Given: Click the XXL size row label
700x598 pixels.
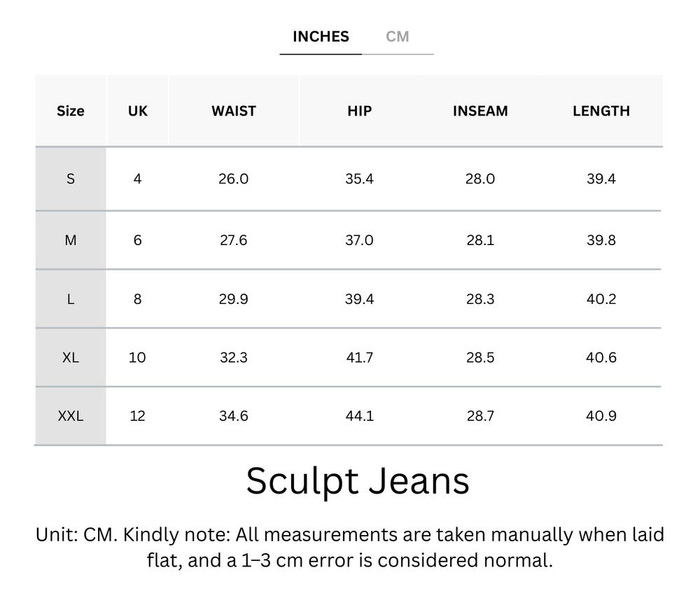Looking at the screenshot, I should click(70, 415).
